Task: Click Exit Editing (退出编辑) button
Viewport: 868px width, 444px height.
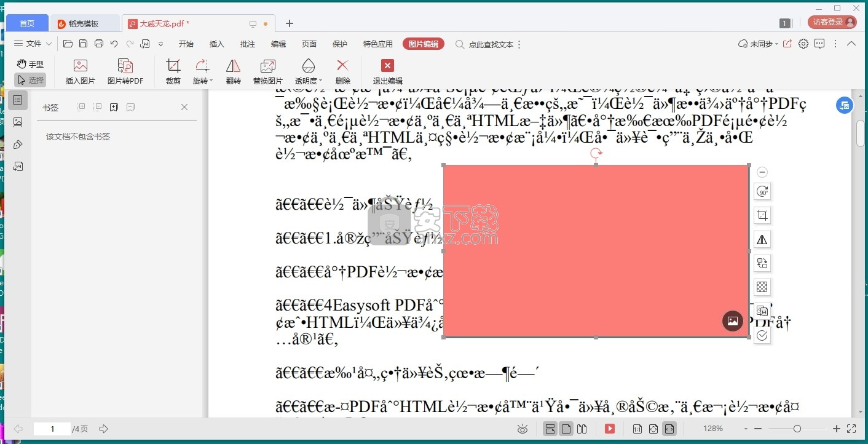Action: pos(387,73)
